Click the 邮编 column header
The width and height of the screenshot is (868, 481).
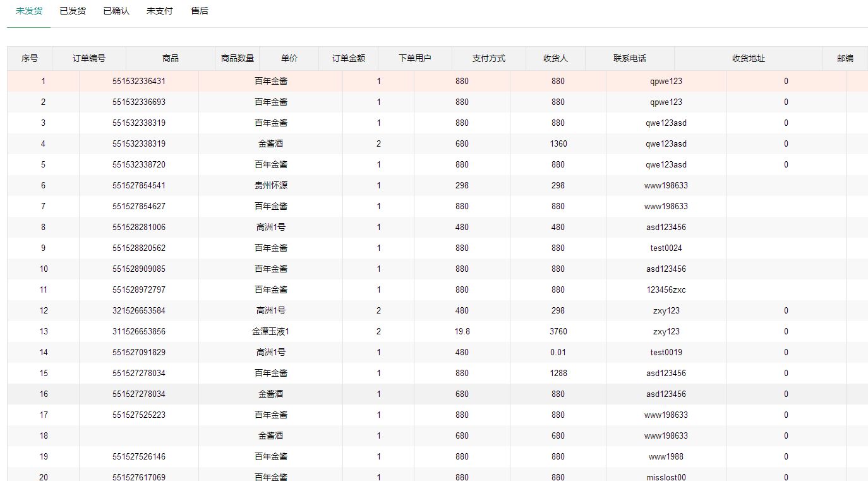click(x=845, y=58)
